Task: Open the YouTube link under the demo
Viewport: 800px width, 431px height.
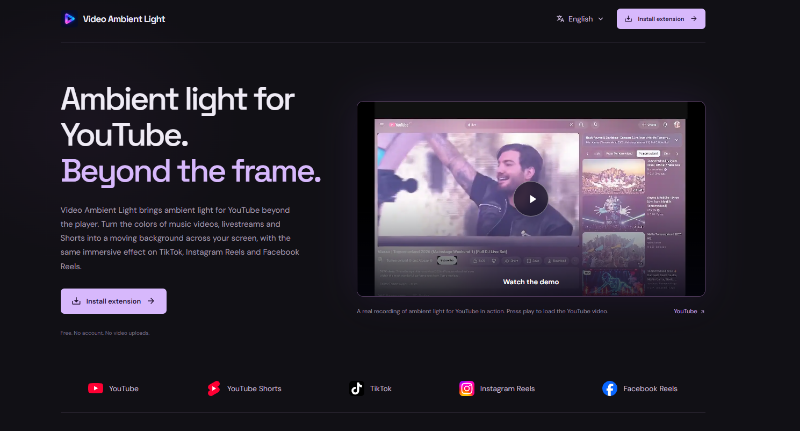Action: point(688,311)
